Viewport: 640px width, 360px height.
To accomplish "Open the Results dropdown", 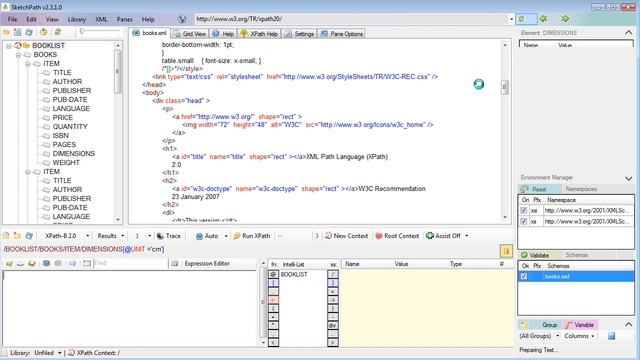I will (122, 236).
